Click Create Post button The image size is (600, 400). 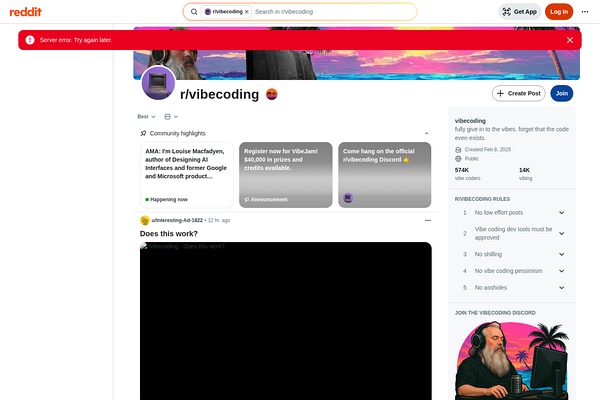[518, 93]
